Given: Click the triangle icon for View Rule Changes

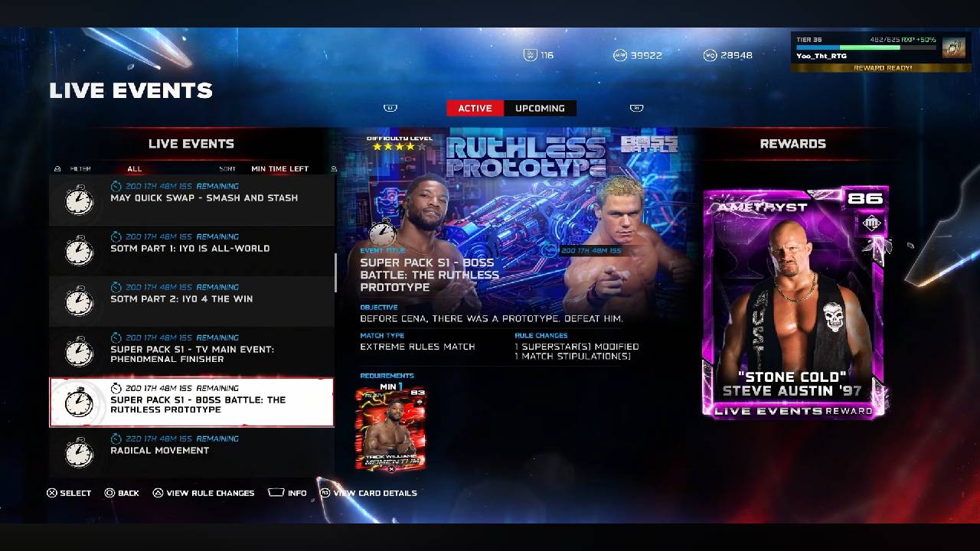Looking at the screenshot, I should click(x=158, y=493).
